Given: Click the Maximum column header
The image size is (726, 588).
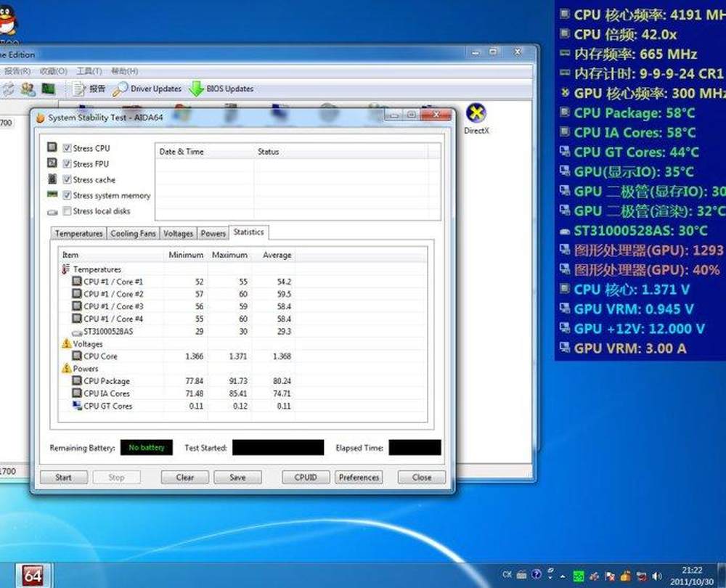Looking at the screenshot, I should tap(229, 255).
